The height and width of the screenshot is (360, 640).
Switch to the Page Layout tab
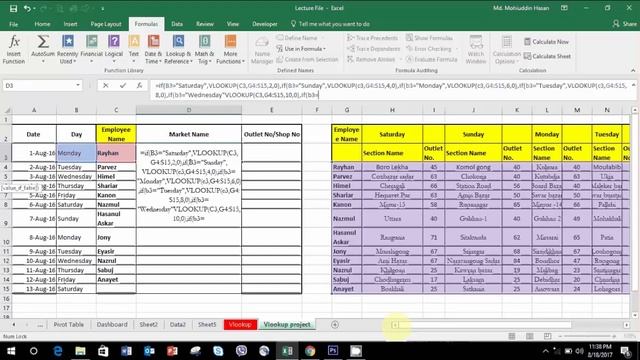click(x=106, y=24)
